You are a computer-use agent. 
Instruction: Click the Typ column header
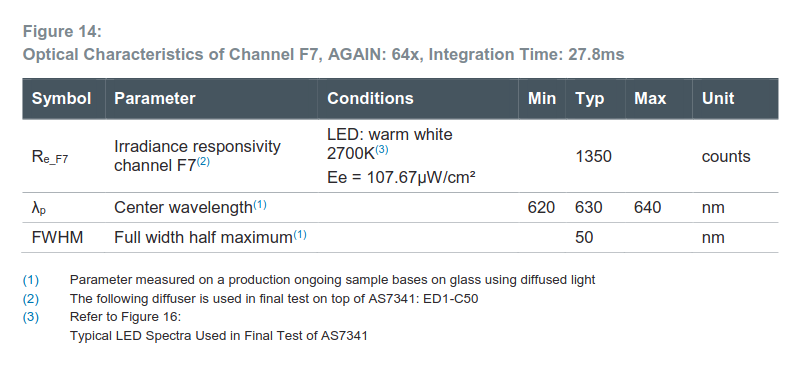[x=589, y=98]
